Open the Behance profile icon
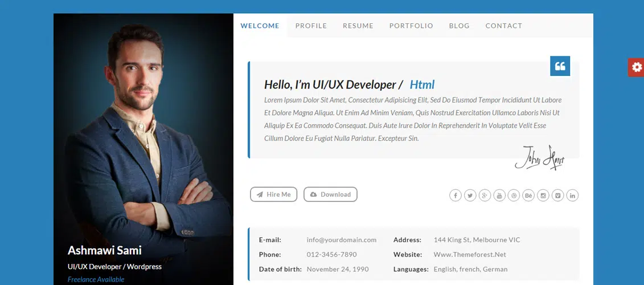Screen dimensions: 644x285 [x=528, y=196]
